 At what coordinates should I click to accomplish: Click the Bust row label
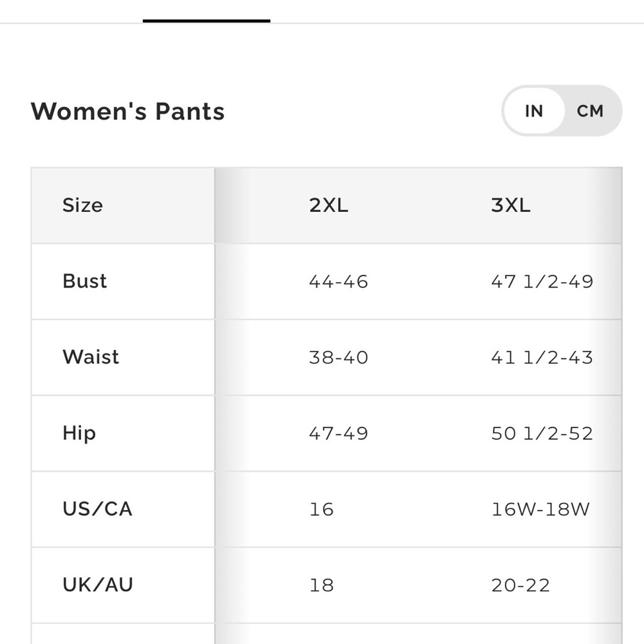pyautogui.click(x=84, y=281)
